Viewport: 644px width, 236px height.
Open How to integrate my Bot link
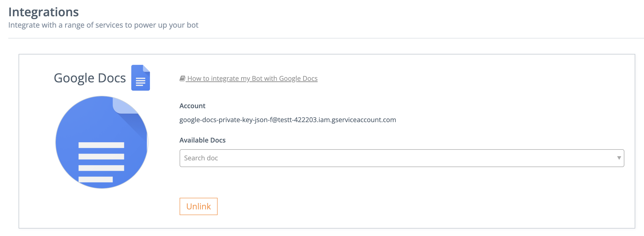(252, 78)
